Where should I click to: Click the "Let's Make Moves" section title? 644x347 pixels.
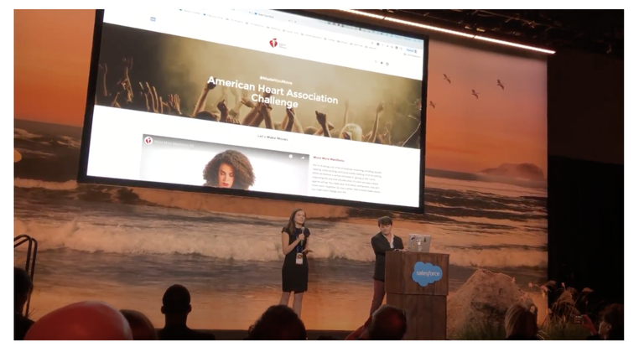pyautogui.click(x=273, y=137)
